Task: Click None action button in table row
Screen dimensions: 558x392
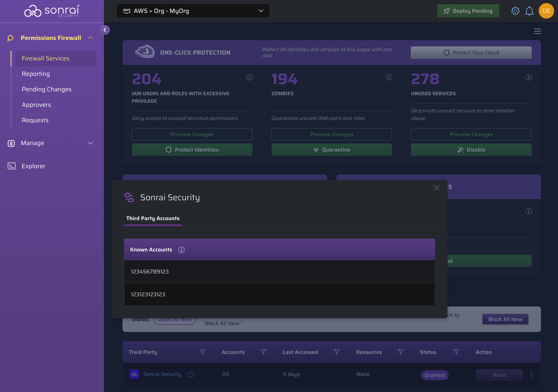Action: [499, 375]
